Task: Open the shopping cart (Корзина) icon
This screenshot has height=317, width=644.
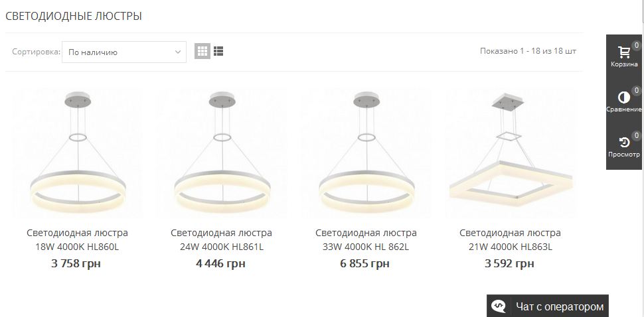Action: 624,53
